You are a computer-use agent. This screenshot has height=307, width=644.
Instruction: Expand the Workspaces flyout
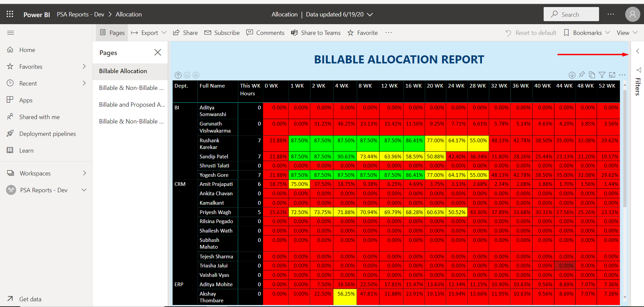coord(84,173)
